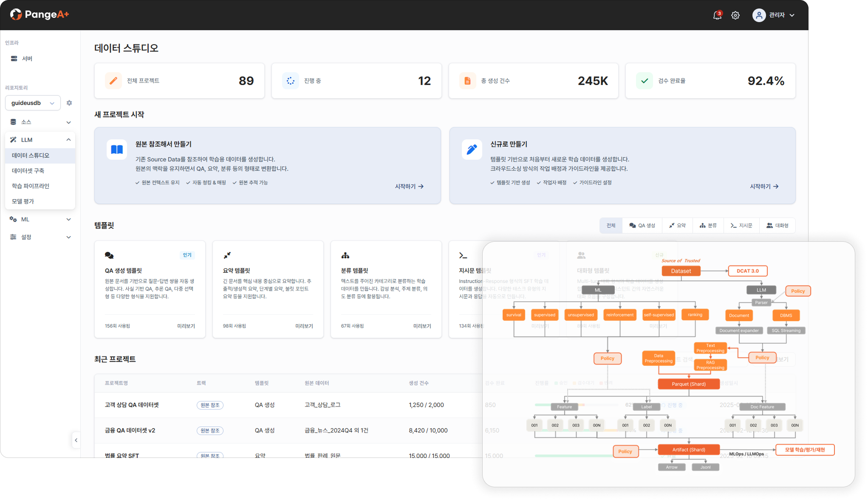Open the notification bell icon
The image size is (868, 500).
click(x=717, y=15)
